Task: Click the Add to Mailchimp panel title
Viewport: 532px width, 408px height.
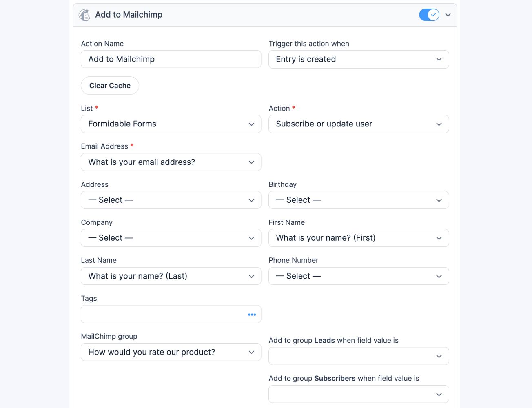Action: click(129, 15)
